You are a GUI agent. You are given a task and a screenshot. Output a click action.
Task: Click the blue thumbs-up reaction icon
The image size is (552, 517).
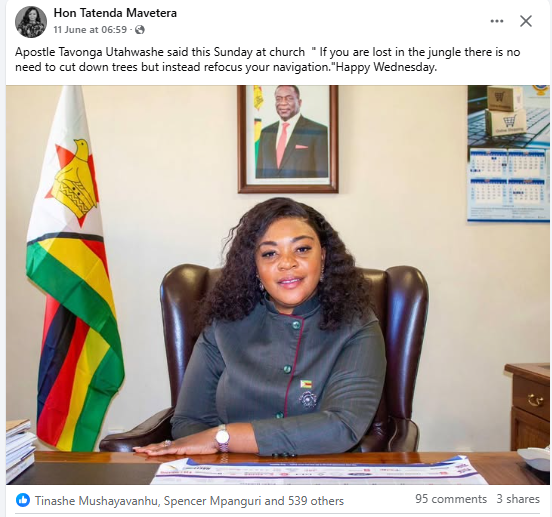(x=23, y=500)
